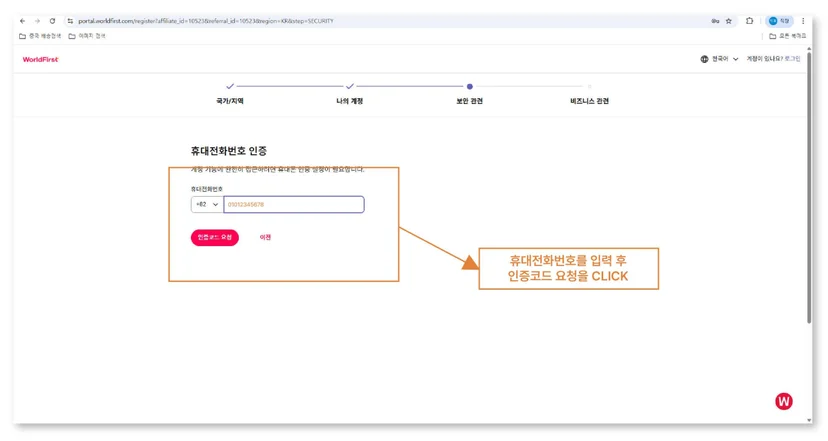Open the site info icon beside the URL
828x441 pixels.
pos(70,21)
